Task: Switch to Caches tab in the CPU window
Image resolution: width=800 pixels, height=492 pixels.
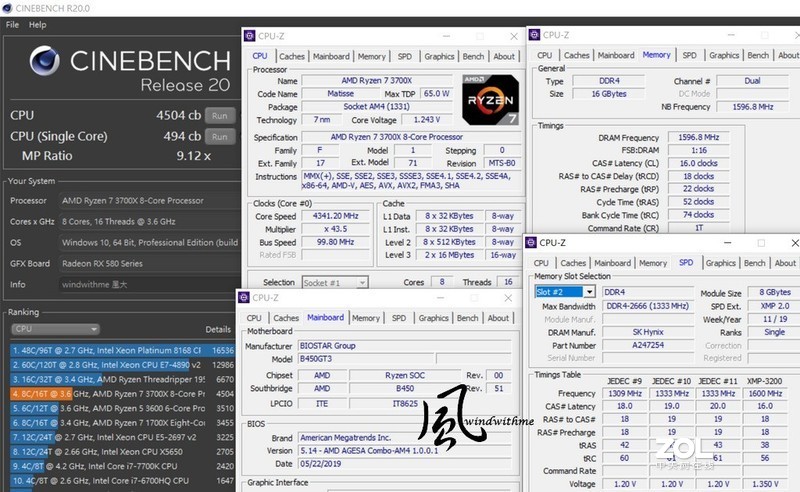Action: coord(292,57)
